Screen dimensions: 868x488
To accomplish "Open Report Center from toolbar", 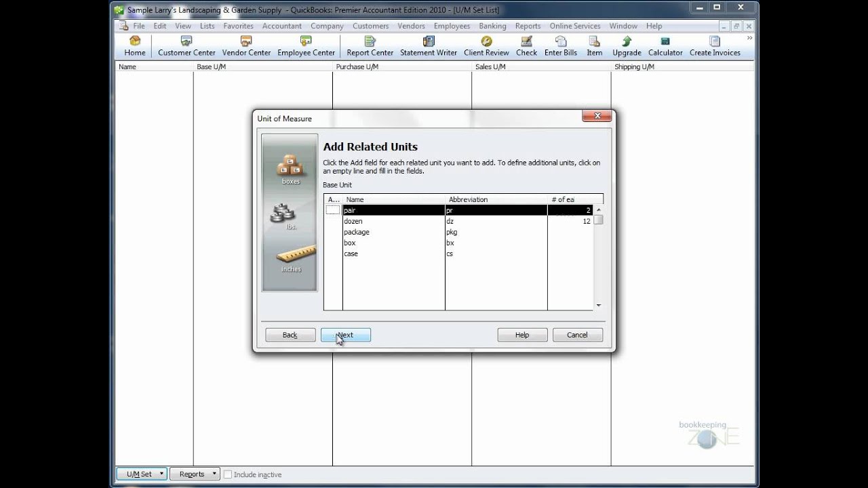I will [x=370, y=47].
